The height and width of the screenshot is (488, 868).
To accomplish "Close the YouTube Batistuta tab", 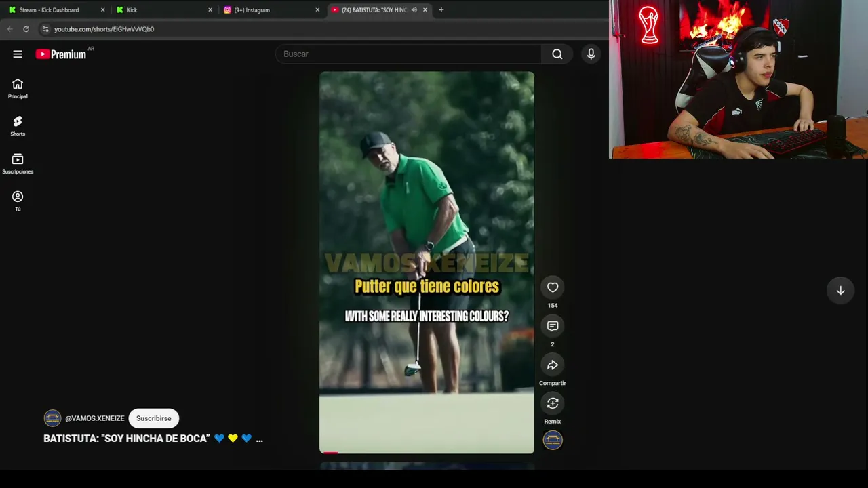I will pos(425,9).
